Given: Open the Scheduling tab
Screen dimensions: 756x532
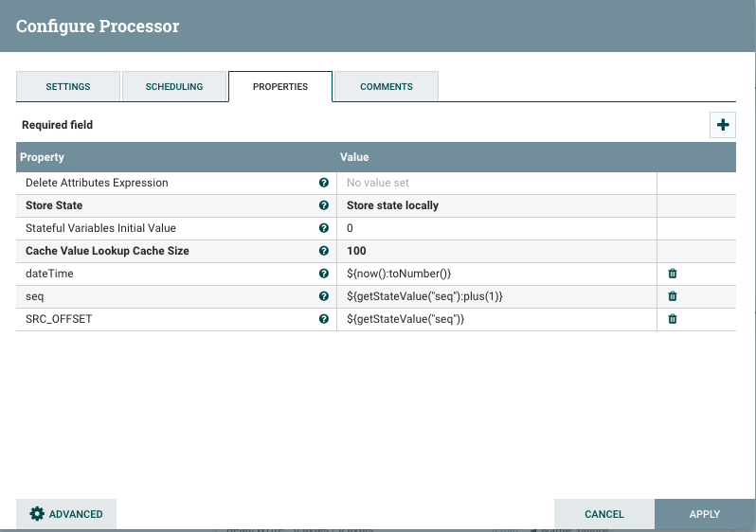Looking at the screenshot, I should pos(174,86).
